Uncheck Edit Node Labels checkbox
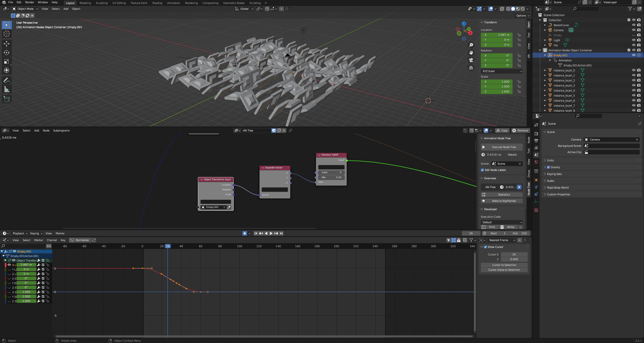The height and width of the screenshot is (343, 644). coord(482,170)
